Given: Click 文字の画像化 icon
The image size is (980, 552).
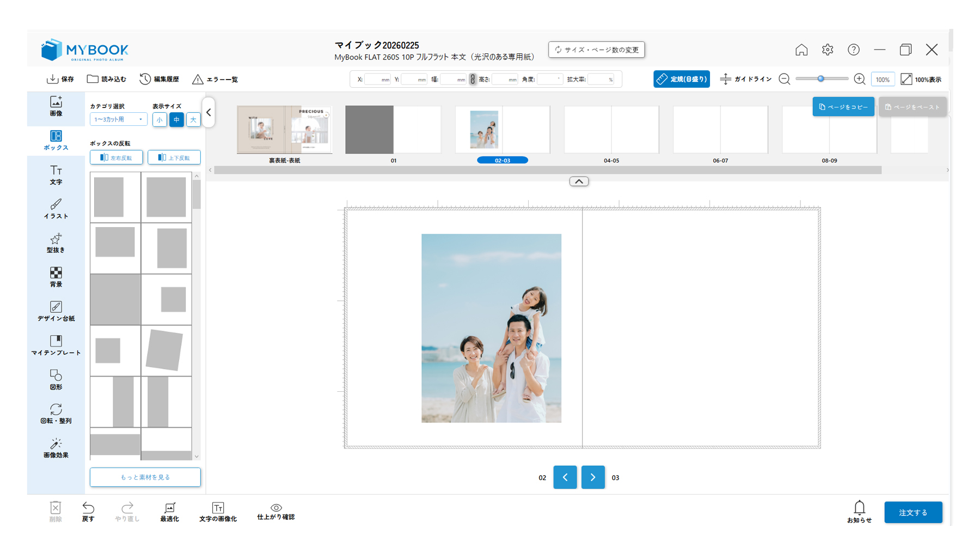Looking at the screenshot, I should point(218,507).
